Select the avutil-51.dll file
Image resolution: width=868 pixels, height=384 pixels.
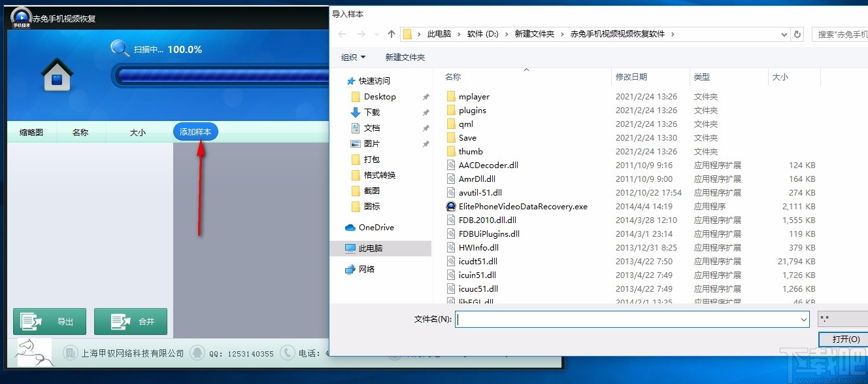(480, 193)
